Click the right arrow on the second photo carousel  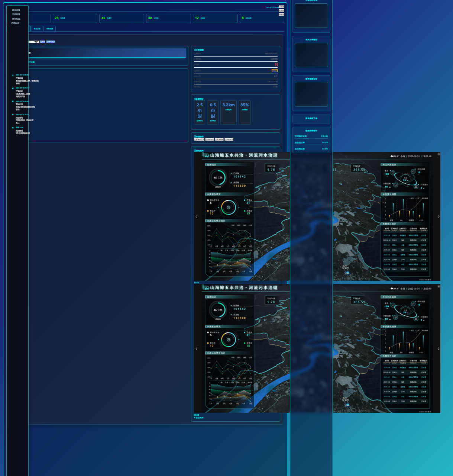[438, 349]
